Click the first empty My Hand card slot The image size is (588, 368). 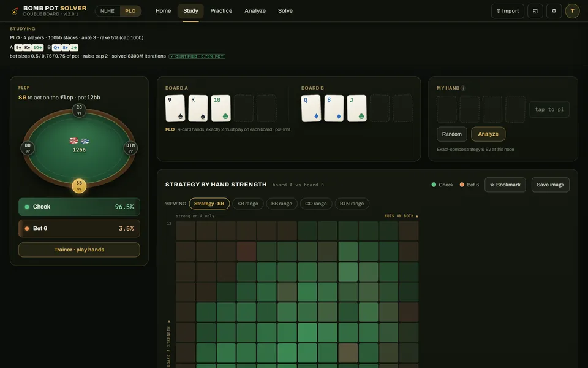447,109
